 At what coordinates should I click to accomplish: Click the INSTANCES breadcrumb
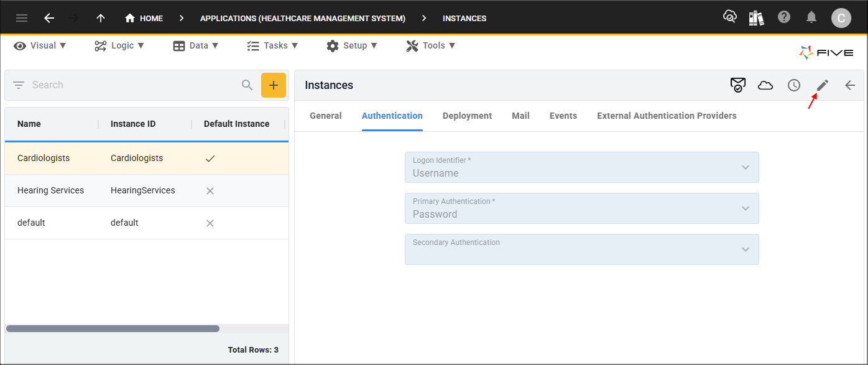pyautogui.click(x=464, y=18)
